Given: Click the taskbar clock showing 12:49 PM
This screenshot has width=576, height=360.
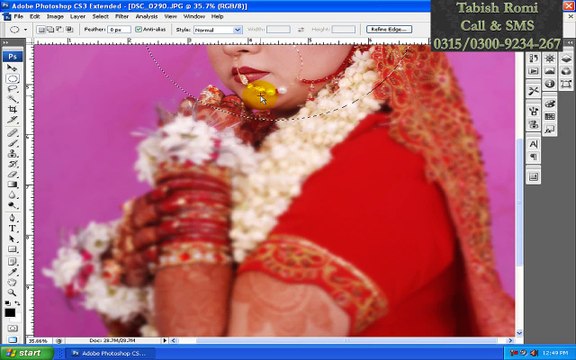Looking at the screenshot, I should coord(555,353).
